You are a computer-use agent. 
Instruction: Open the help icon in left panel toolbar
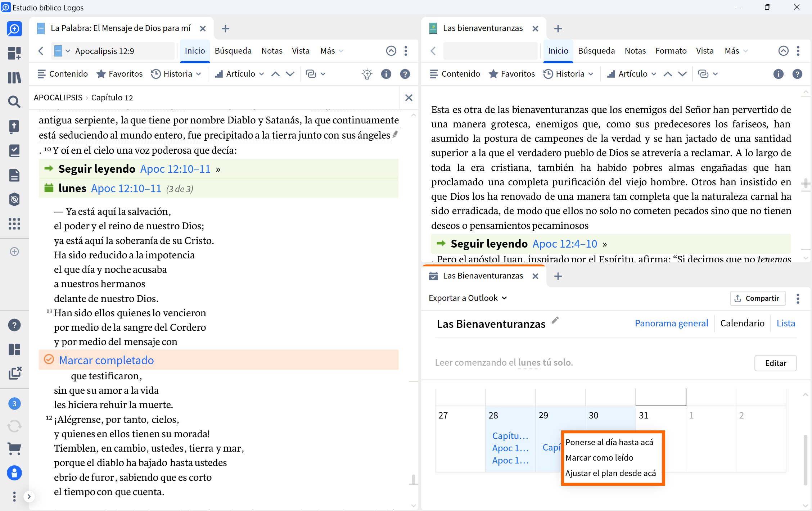[x=405, y=74]
